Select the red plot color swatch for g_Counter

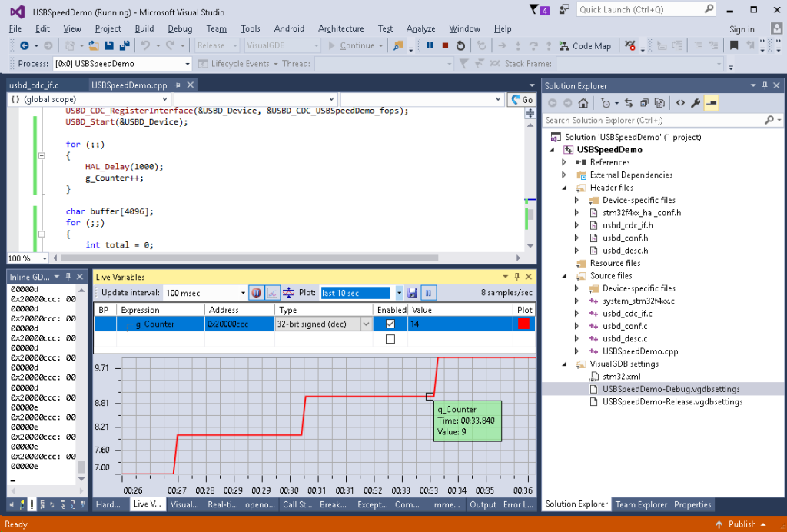pyautogui.click(x=523, y=323)
